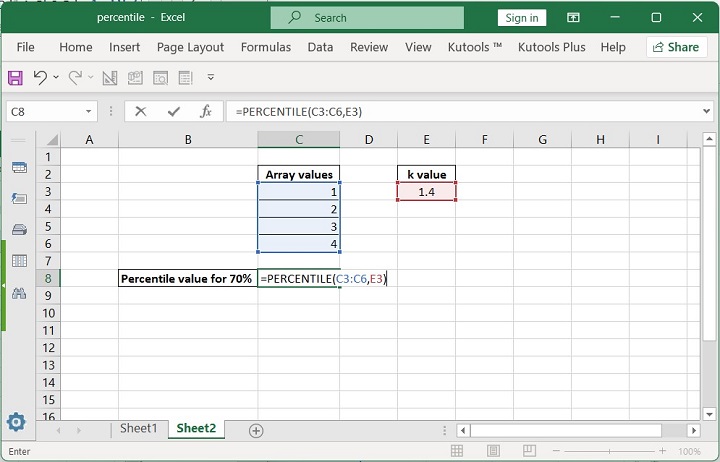Open the Formulas tab
The image size is (720, 462).
[x=266, y=47]
